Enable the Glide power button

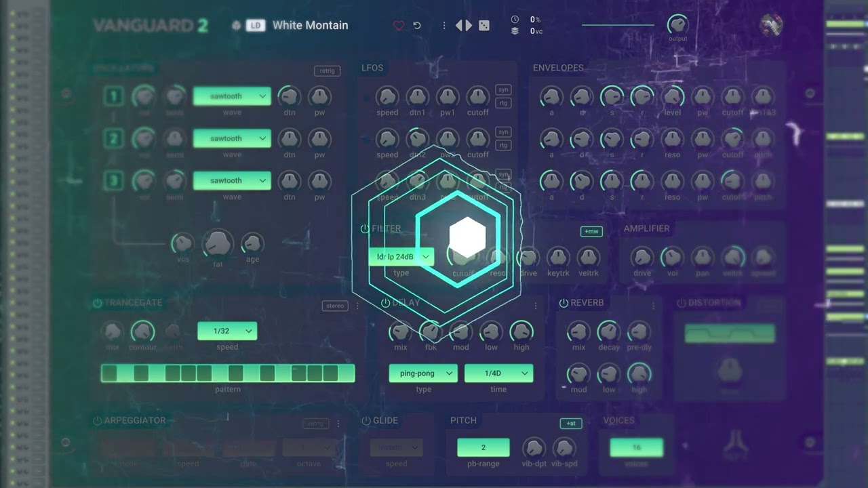coord(366,421)
